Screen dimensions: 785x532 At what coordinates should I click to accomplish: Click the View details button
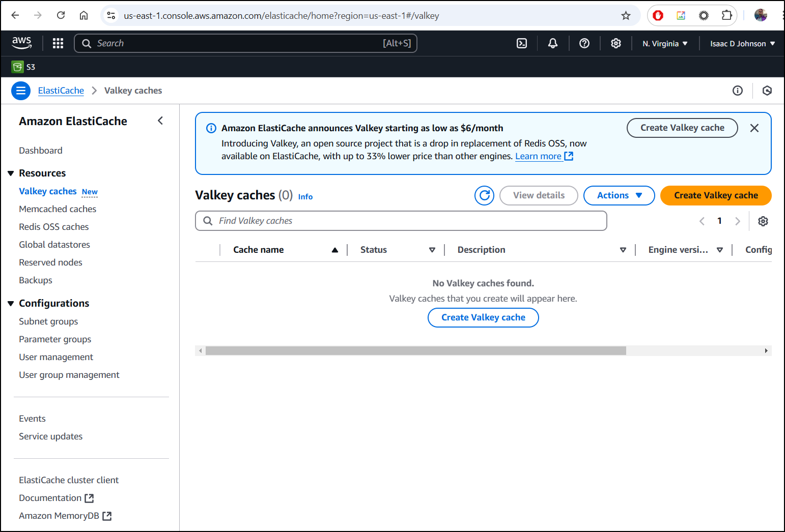point(539,195)
